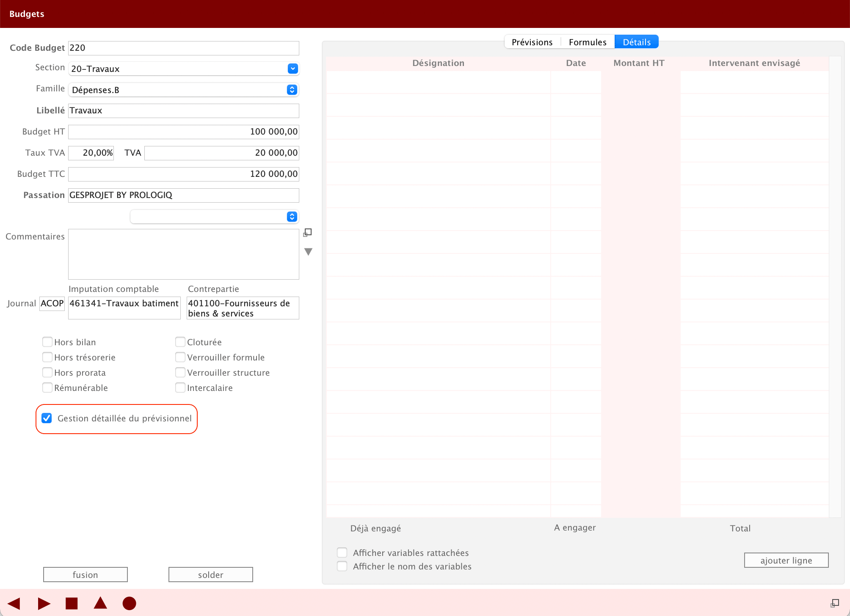This screenshot has height=616, width=850.
Task: Click the TVA amount field showing 20 000,00
Action: point(222,153)
